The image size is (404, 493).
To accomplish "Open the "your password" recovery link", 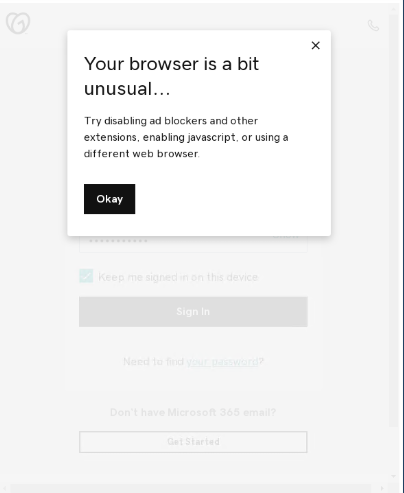I will tap(222, 361).
